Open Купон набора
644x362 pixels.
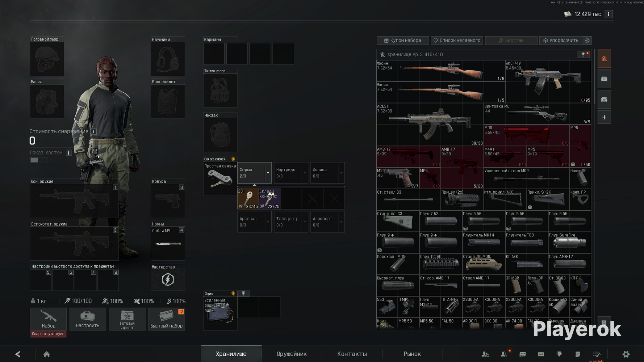click(403, 41)
